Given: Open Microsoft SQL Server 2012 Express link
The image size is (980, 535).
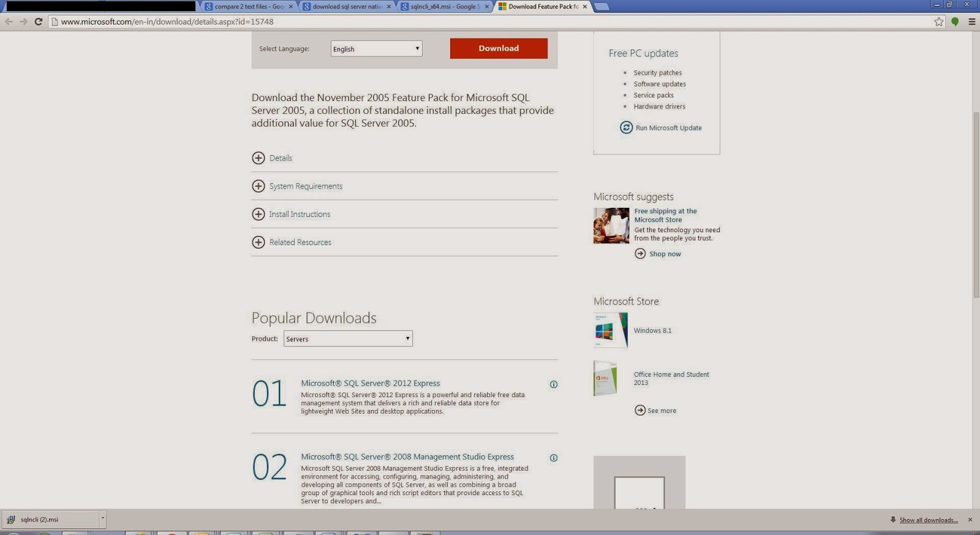Looking at the screenshot, I should [x=371, y=384].
